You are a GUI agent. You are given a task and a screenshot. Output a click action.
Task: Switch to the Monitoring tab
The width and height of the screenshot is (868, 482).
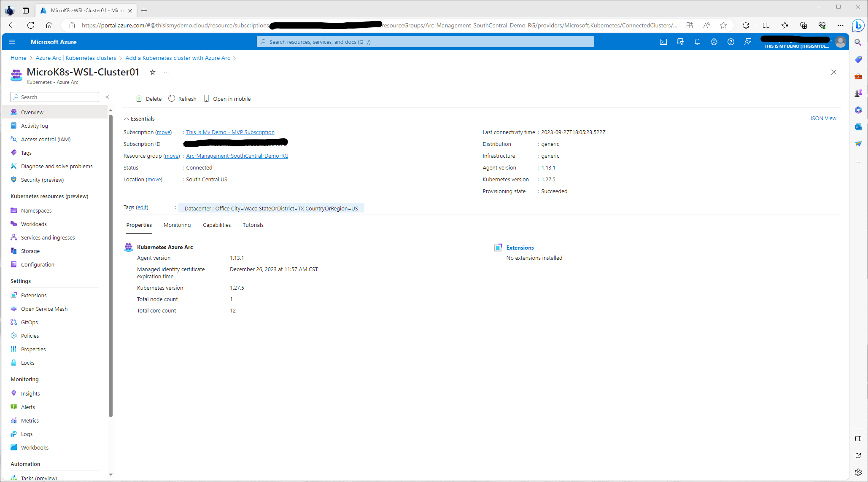pos(177,225)
